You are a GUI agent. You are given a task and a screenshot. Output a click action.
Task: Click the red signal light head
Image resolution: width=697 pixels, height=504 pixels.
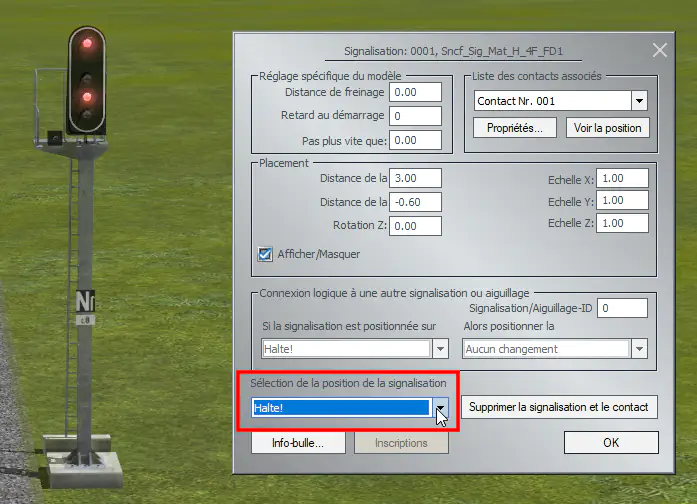(87, 80)
